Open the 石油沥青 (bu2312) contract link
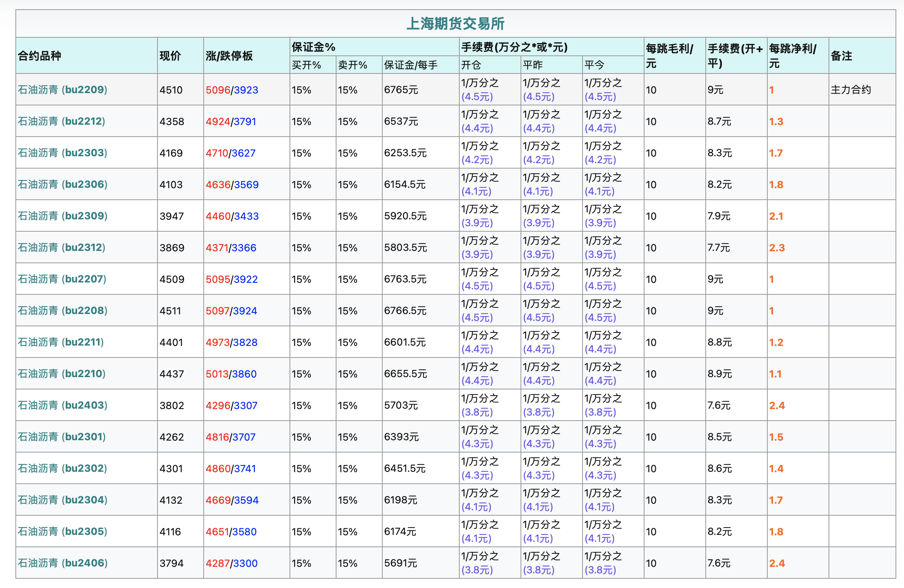 click(62, 247)
